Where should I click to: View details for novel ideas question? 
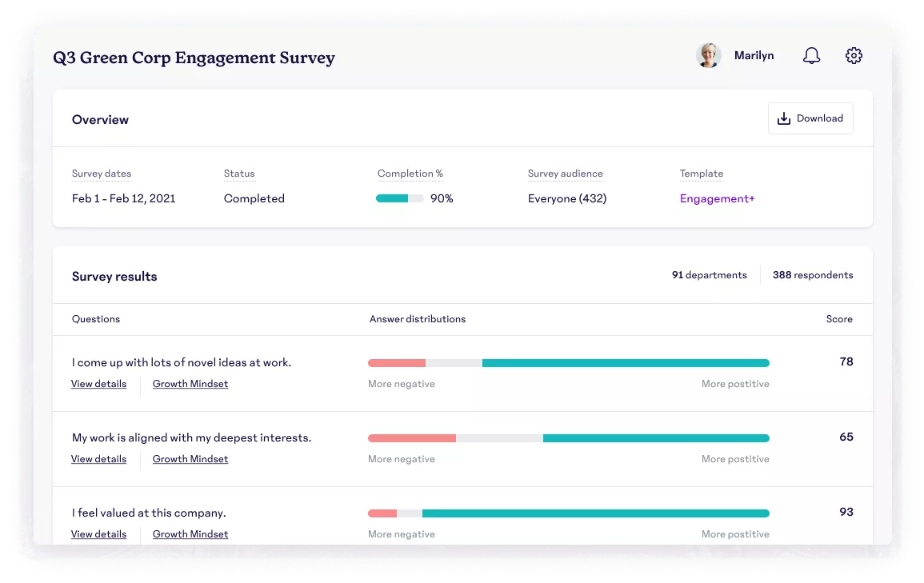click(98, 384)
